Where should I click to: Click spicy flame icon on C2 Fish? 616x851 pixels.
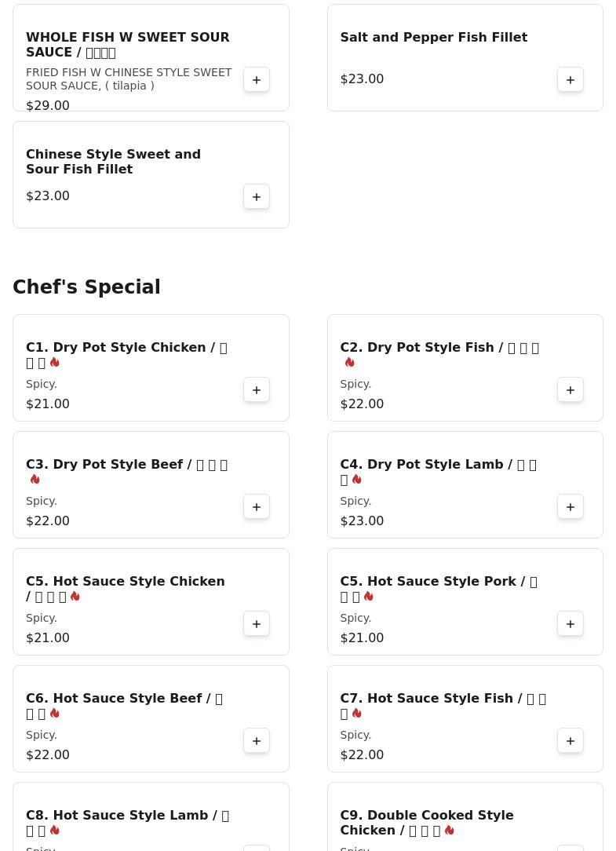[349, 363]
